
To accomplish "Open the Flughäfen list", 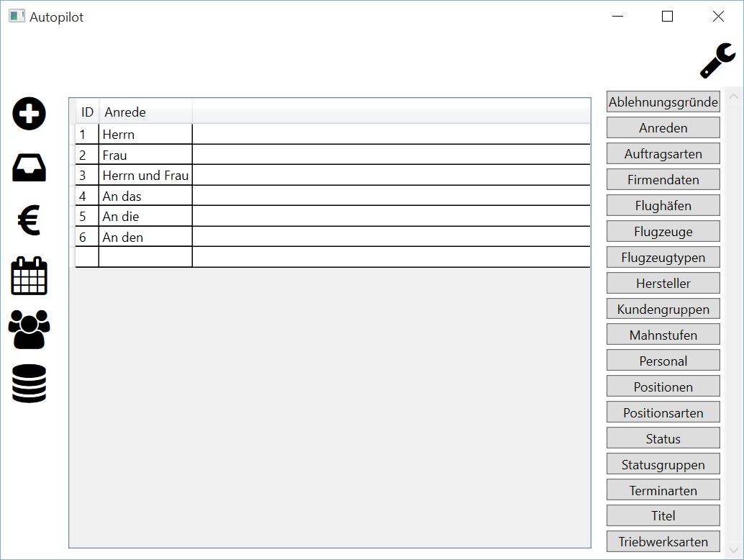I will click(663, 205).
